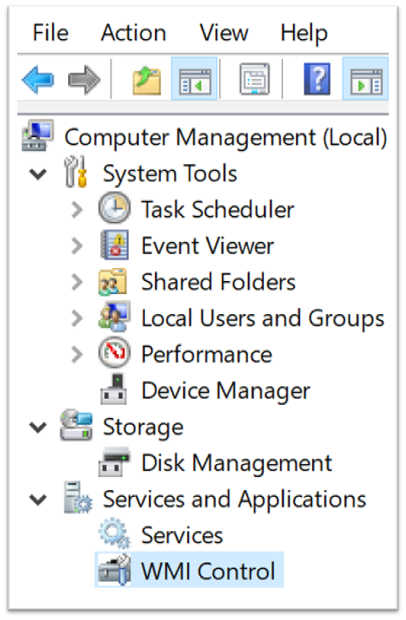Click the blue Help question mark icon
This screenshot has width=406, height=620.
pos(317,79)
